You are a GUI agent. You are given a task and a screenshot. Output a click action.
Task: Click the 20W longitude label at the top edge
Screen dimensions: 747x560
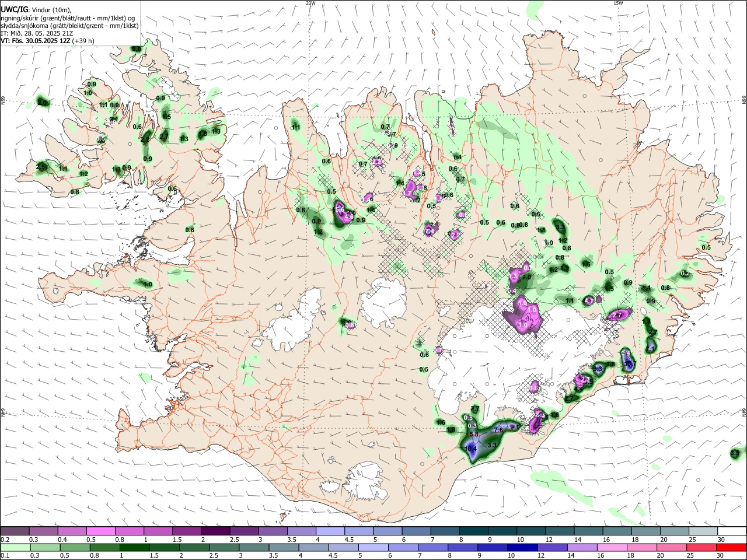310,3
